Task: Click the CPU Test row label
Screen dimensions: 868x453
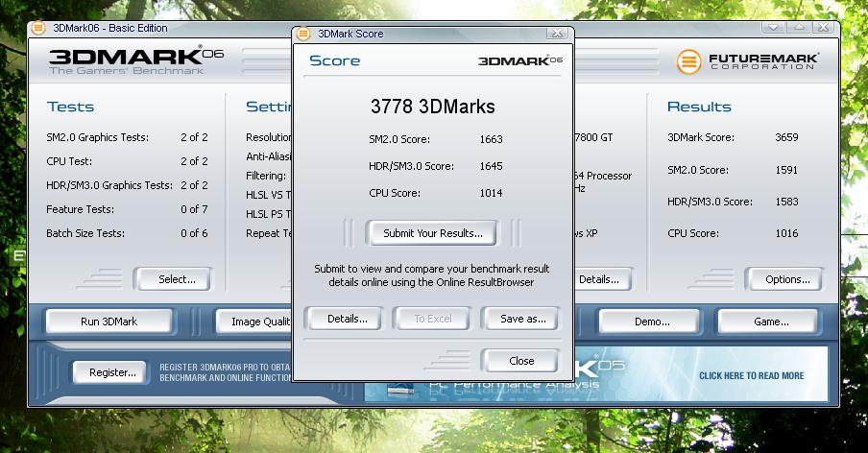Action: pos(69,161)
